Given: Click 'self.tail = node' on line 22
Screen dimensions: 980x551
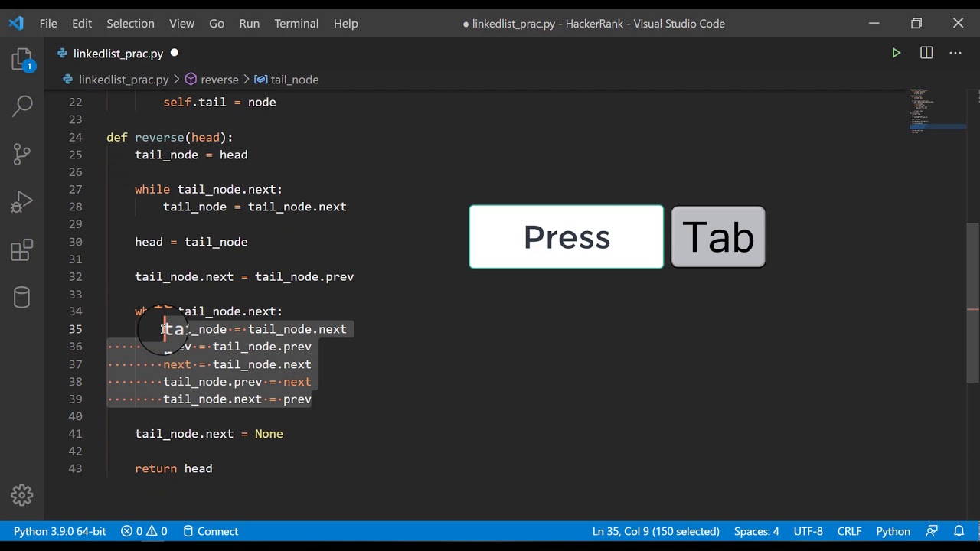Looking at the screenshot, I should (220, 102).
